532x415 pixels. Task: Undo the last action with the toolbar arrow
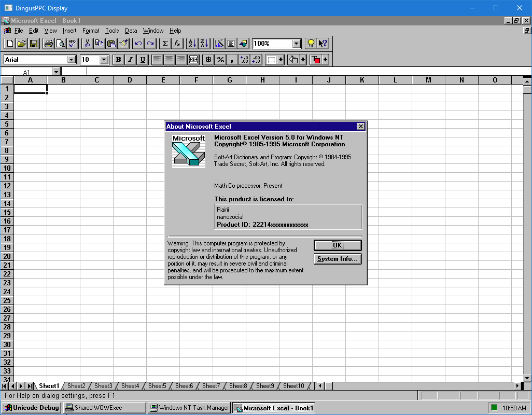138,44
